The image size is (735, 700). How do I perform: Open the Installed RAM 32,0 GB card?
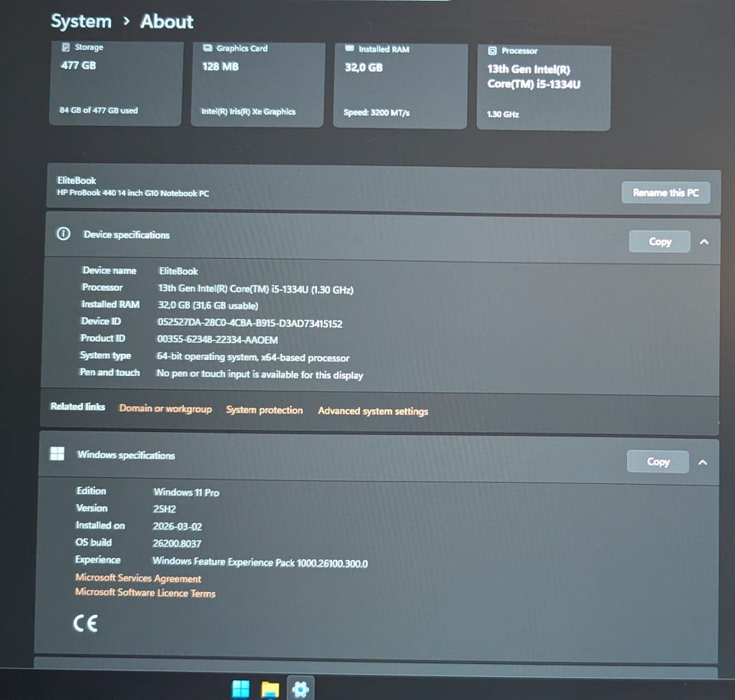(400, 86)
